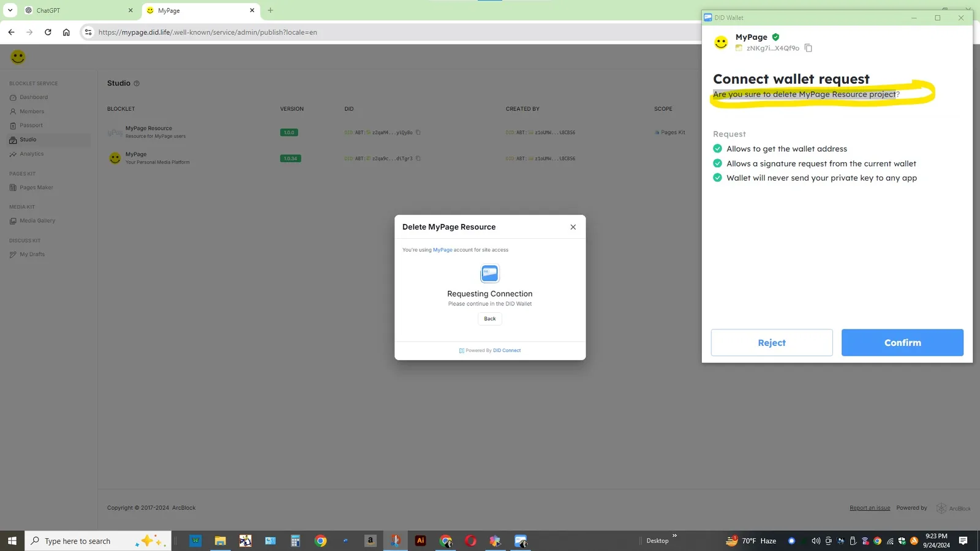
Task: Click the CREATED BY column header
Action: coord(522,109)
